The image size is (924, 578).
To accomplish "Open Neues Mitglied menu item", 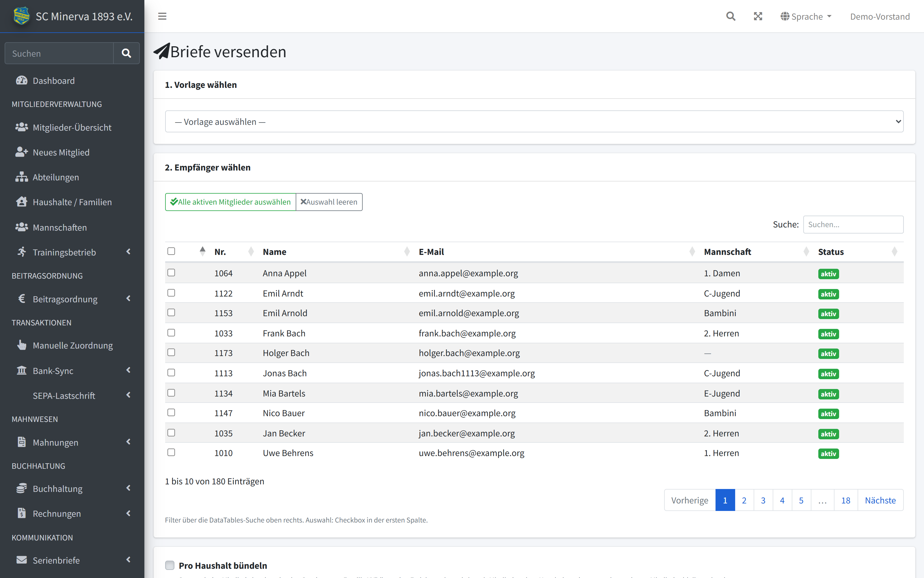I will [x=72, y=152].
